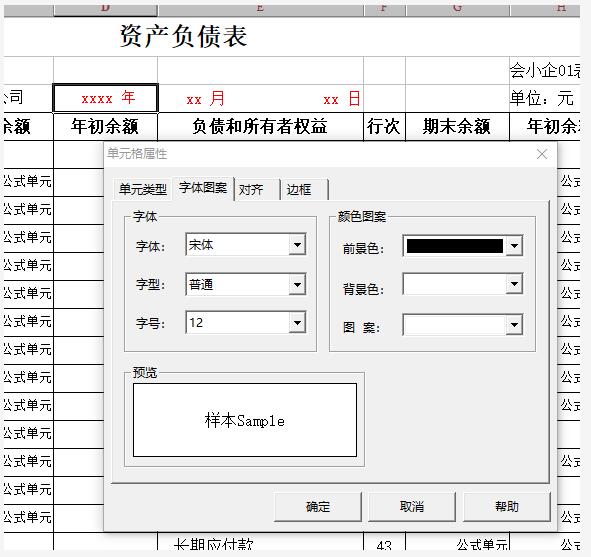Click the 年初余额 header in column D
Viewport: 591px width, 557px height.
[105, 126]
